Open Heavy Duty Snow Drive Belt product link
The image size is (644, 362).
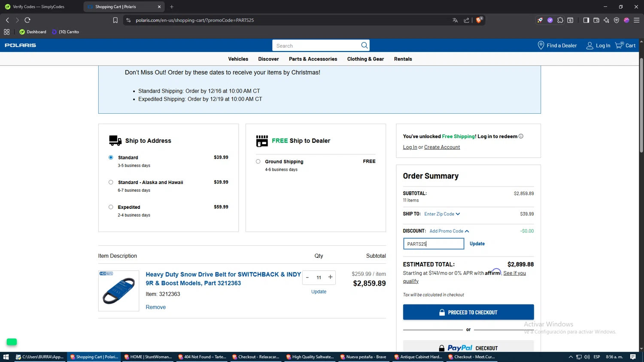click(223, 279)
